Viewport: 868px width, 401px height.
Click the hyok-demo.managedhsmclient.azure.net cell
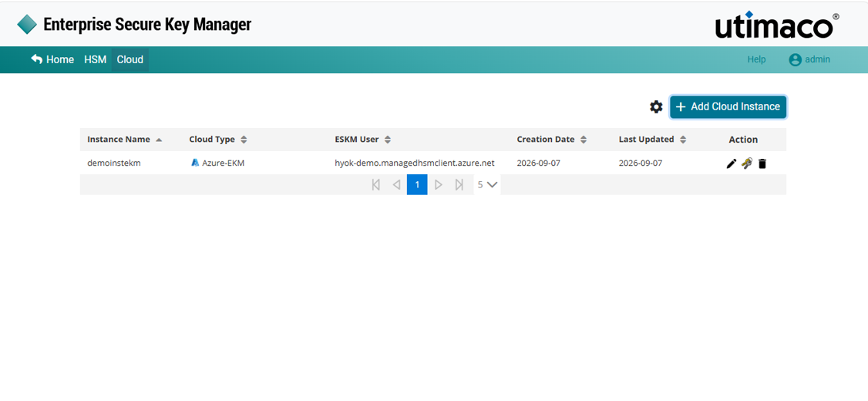tap(415, 163)
